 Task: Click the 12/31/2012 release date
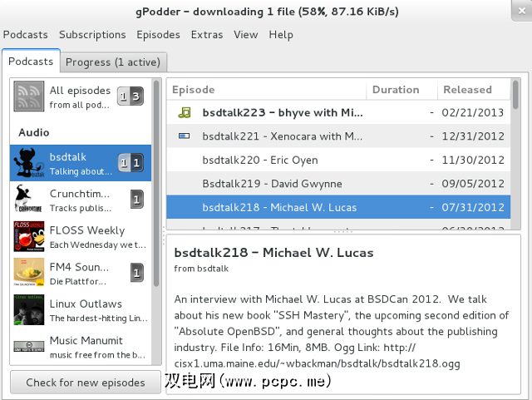click(473, 136)
